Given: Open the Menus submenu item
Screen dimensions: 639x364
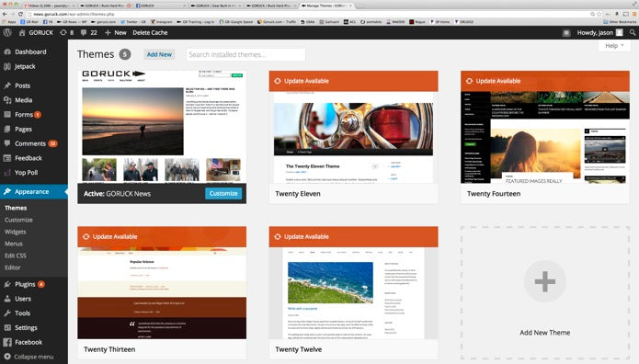Looking at the screenshot, I should point(14,244).
